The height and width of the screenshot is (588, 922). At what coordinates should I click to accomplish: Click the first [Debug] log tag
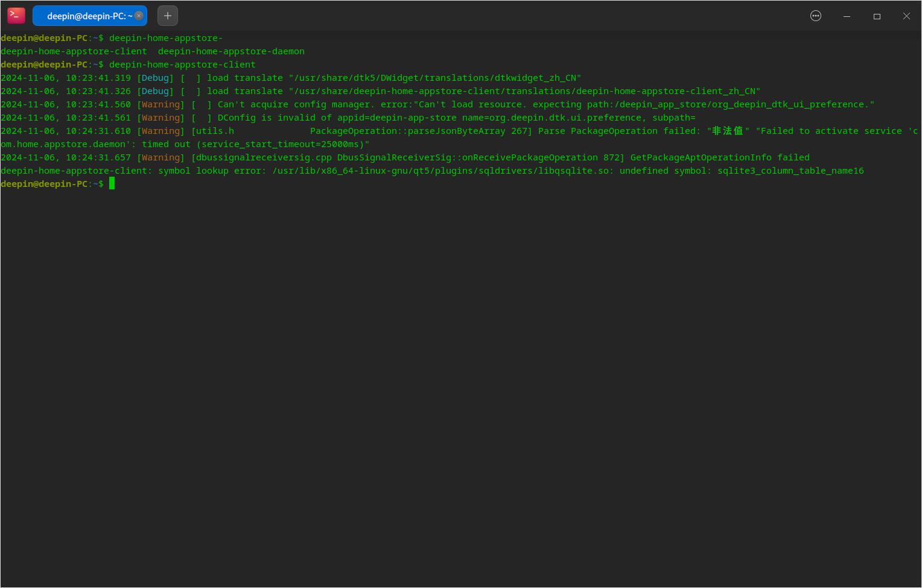click(155, 78)
